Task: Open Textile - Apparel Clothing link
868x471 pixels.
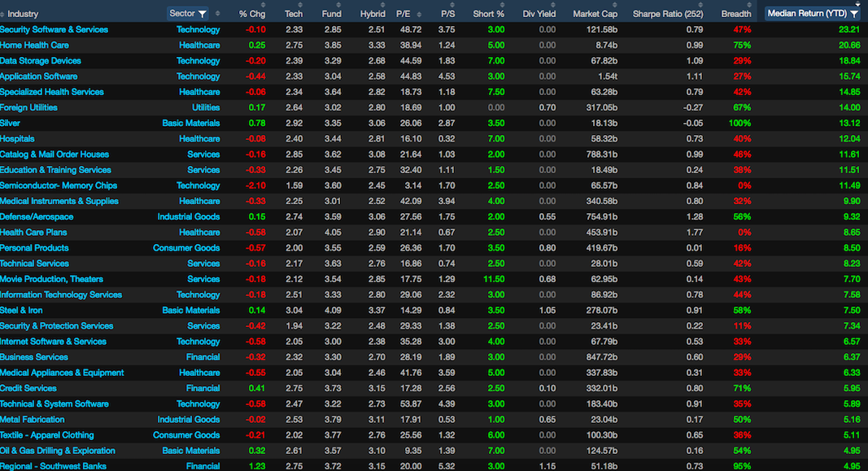Action: tap(47, 435)
